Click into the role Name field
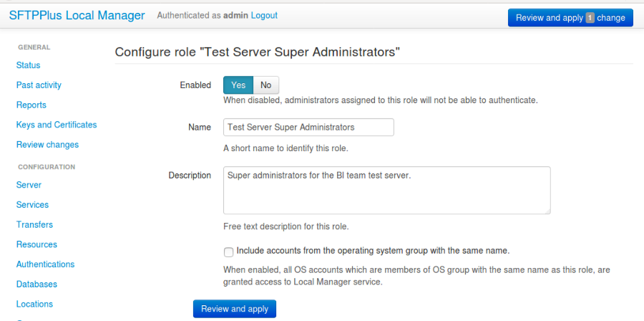 point(308,127)
